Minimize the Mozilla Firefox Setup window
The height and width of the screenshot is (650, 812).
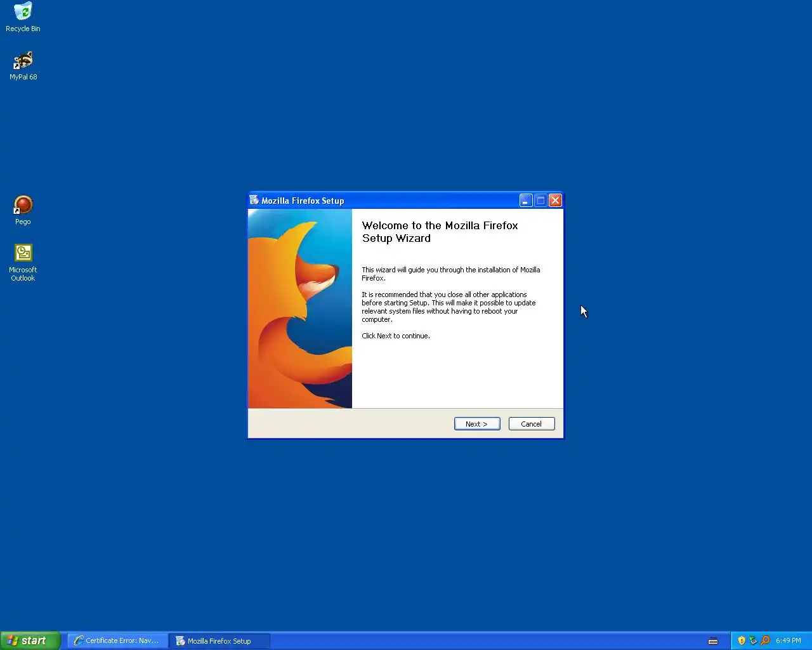tap(526, 201)
